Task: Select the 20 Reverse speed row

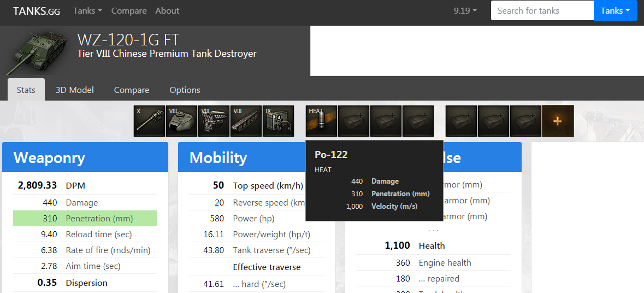Action: coord(247,203)
